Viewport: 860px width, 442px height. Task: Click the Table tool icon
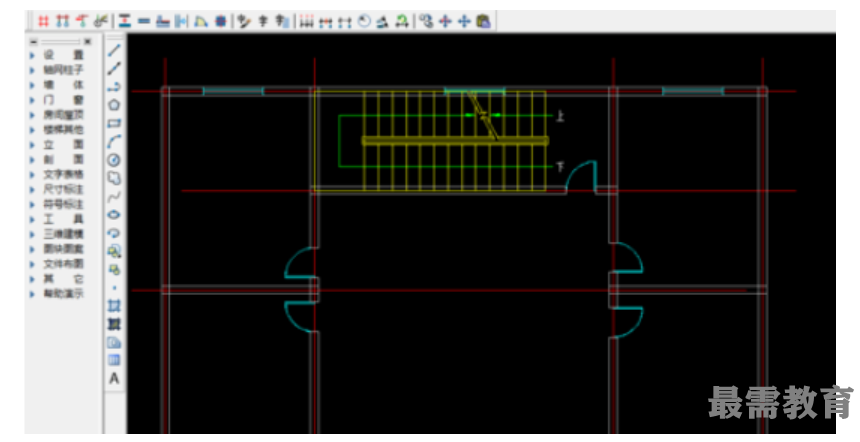[114, 360]
